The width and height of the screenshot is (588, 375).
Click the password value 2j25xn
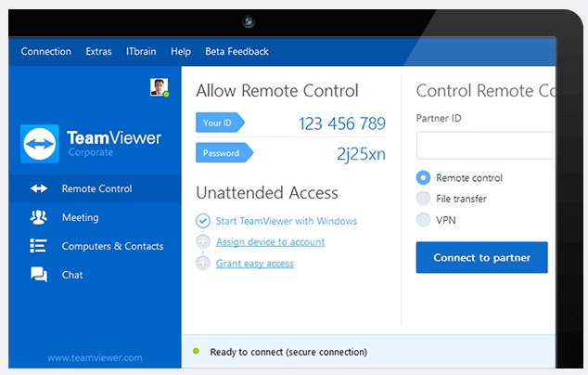click(361, 154)
